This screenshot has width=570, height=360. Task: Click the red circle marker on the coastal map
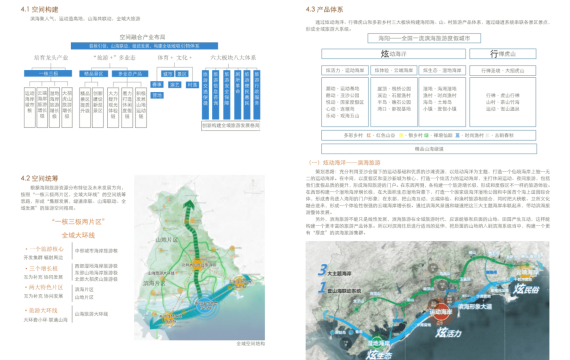441,312
